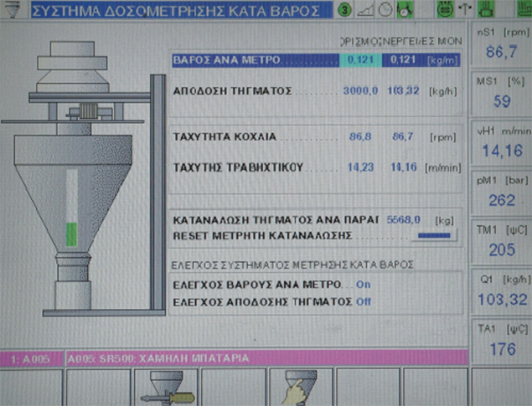The image size is (532, 406).
Task: Select the ΒΑΡΟΣ ΑΝΑ ΜΕΤΡΟ setpoint 0,121 field
Action: tap(360, 61)
